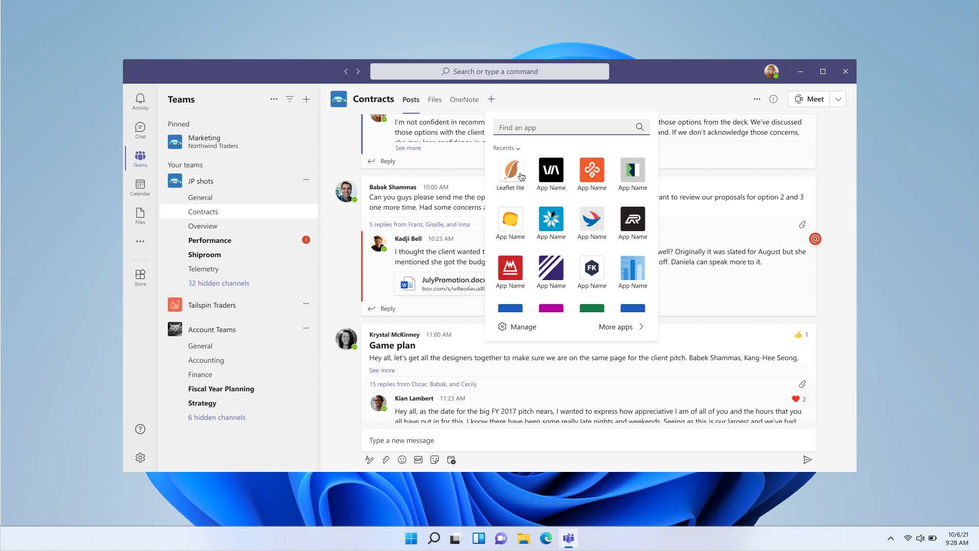
Task: Click Manage in the app picker
Action: [x=517, y=327]
